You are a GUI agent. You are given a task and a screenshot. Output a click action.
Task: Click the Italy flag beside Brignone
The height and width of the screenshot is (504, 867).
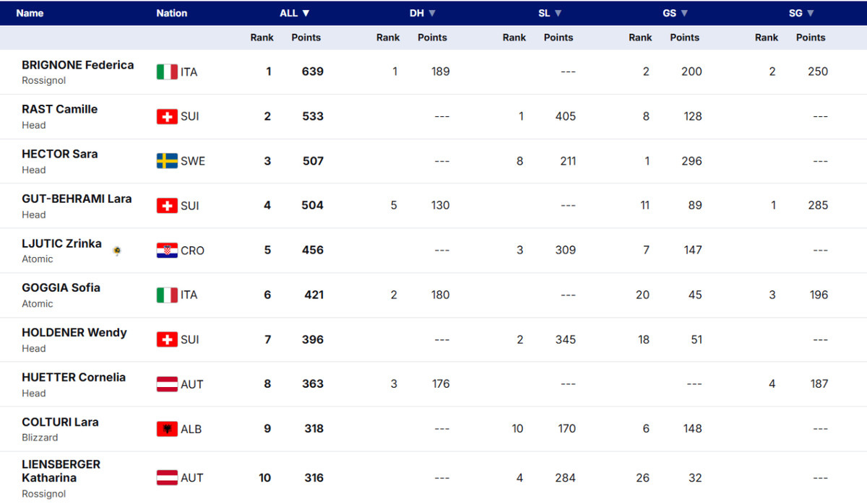(167, 71)
